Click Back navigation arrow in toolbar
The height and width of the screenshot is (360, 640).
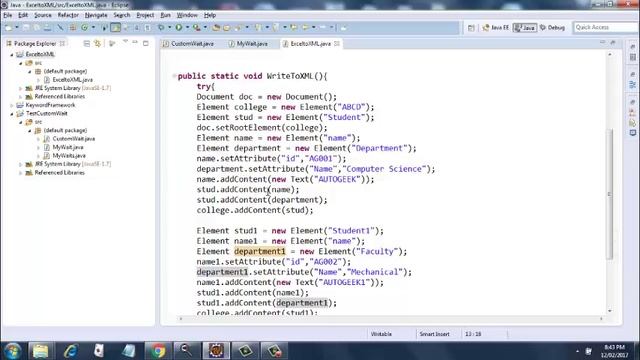305,27
